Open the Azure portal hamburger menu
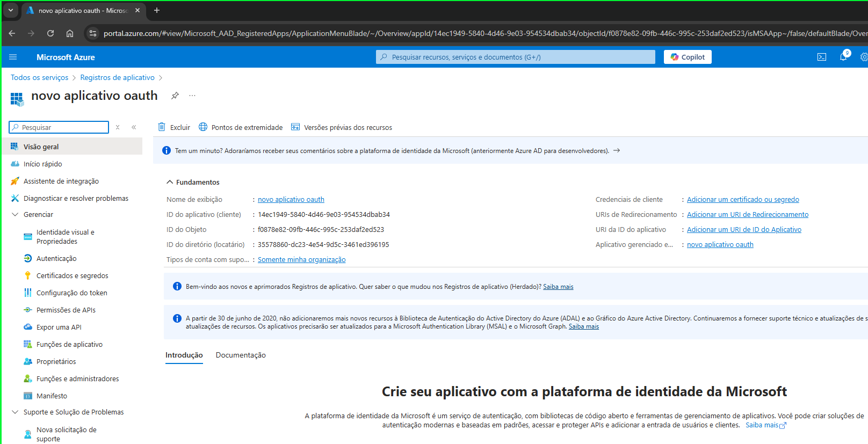The image size is (868, 444). 13,57
